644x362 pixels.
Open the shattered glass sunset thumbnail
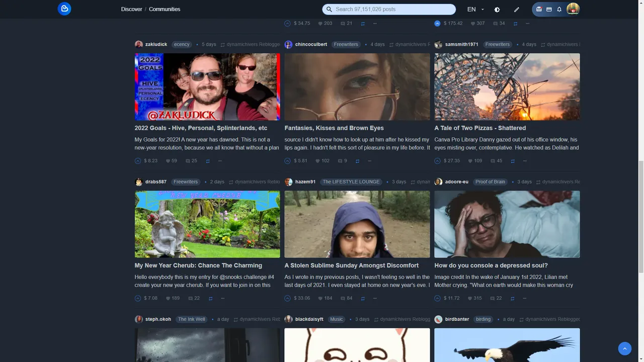tap(507, 86)
